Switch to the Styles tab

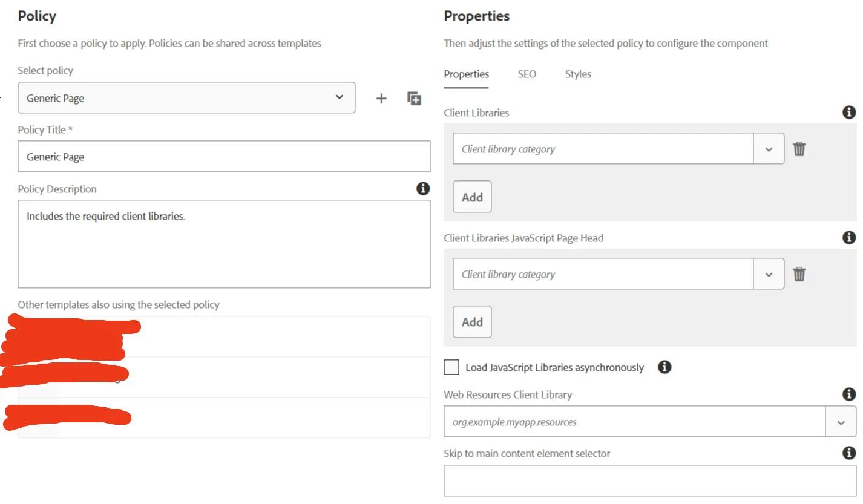(578, 74)
